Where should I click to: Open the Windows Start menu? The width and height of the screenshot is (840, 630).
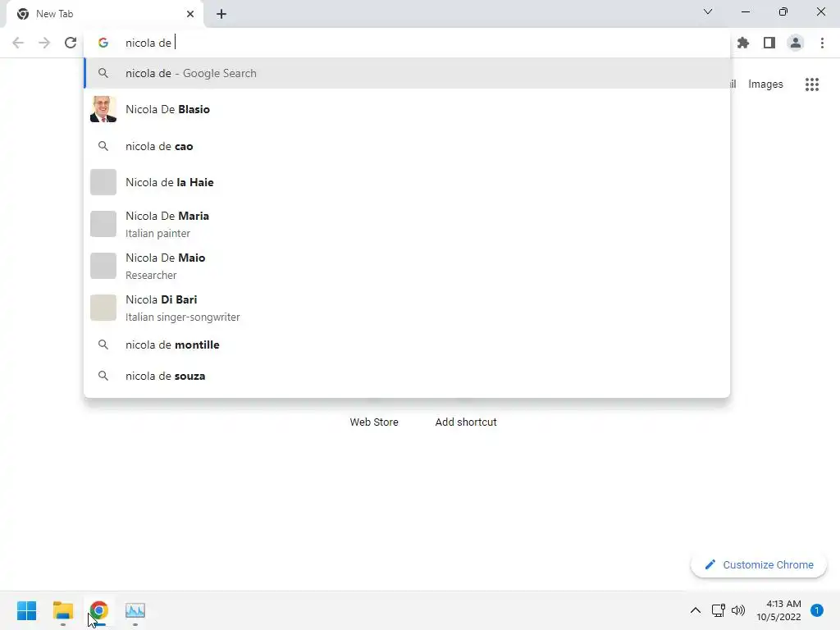27,610
